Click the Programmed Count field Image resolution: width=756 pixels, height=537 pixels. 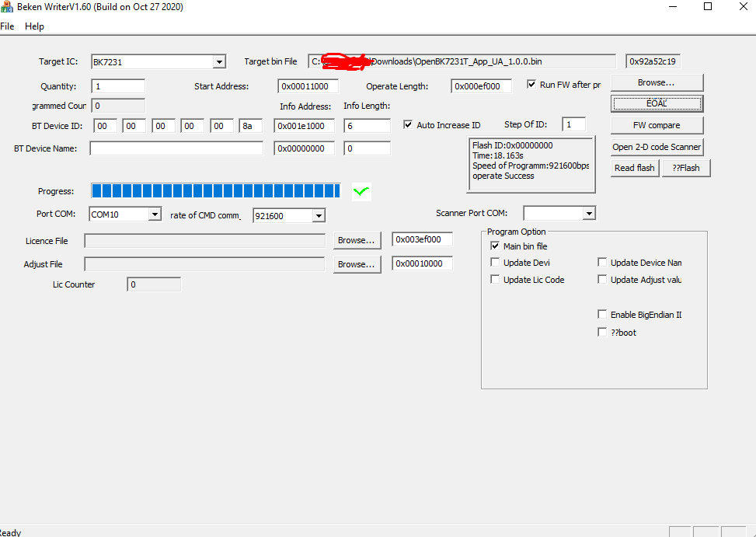pos(118,106)
